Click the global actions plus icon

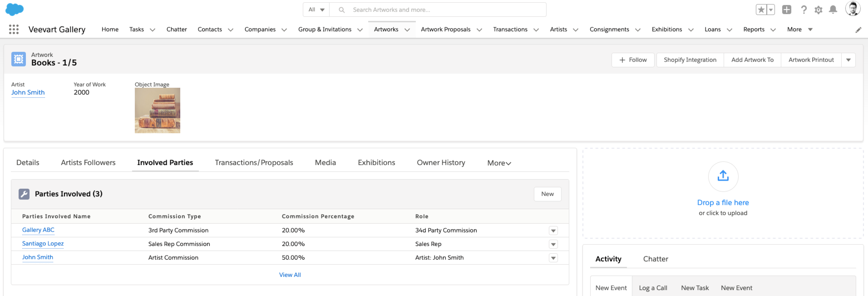(x=787, y=10)
